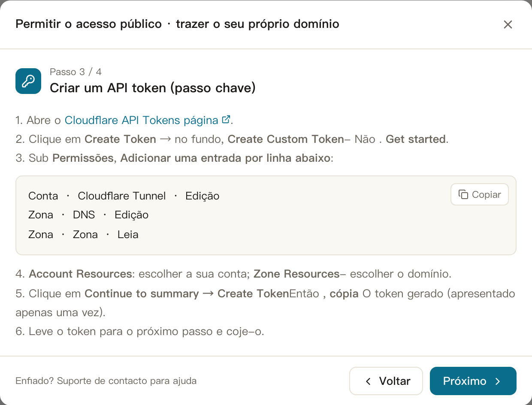Click the dialog title Permitir o acesso público
This screenshot has width=532, height=405.
89,24
